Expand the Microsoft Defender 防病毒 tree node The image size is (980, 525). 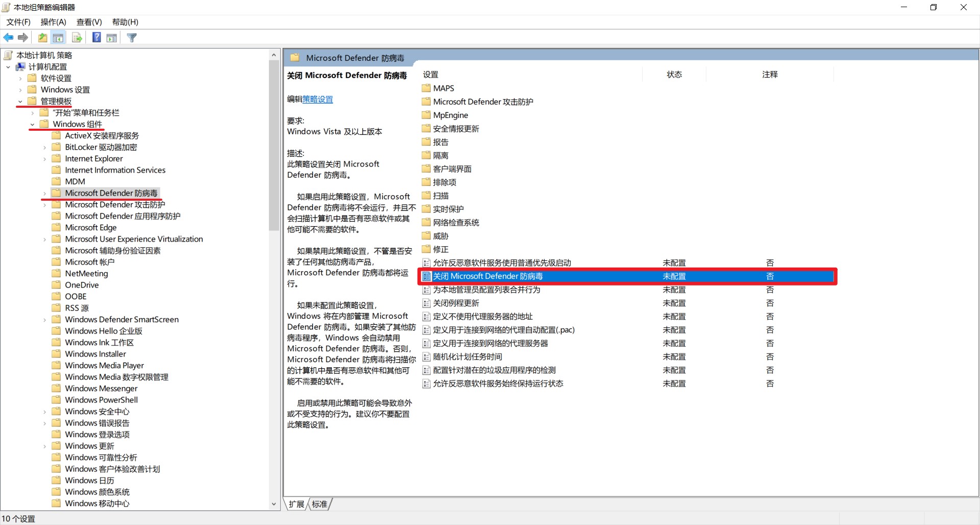coord(44,193)
